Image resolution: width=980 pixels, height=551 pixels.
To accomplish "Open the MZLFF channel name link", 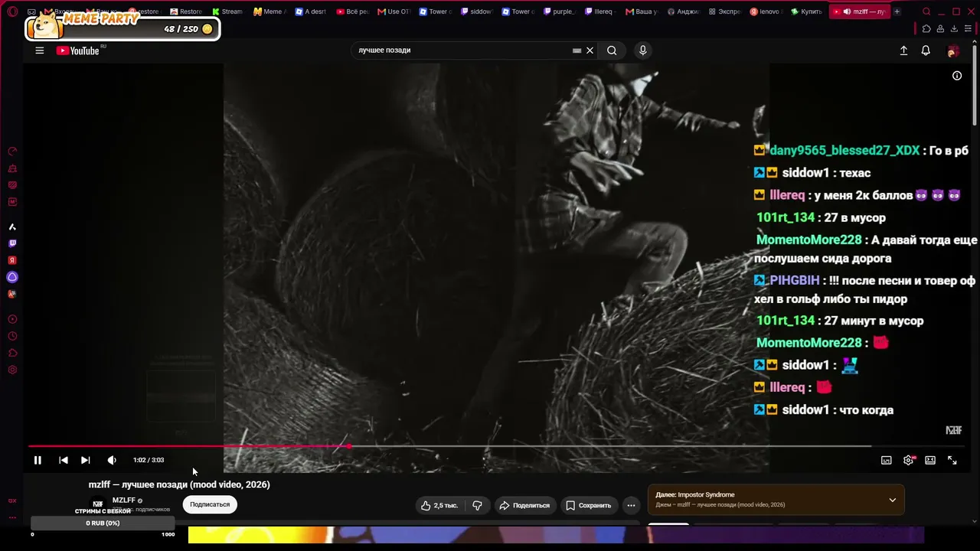I will coord(123,500).
